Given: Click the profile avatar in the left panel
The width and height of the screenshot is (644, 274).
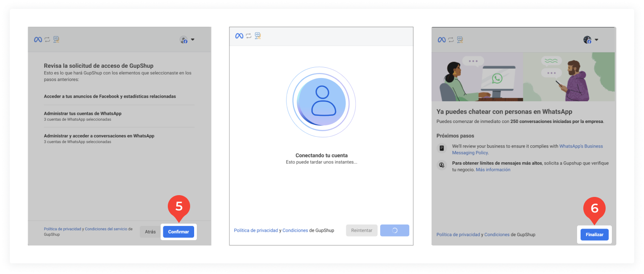Looking at the screenshot, I should pos(183,40).
